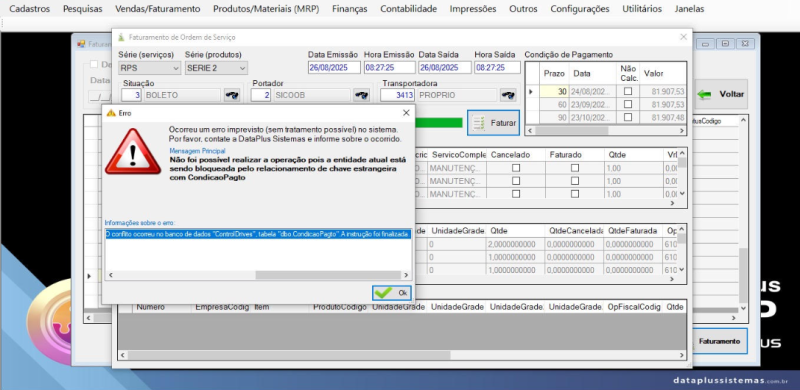Click the Portador lookup binoculars icon
The height and width of the screenshot is (390, 800).
[362, 95]
